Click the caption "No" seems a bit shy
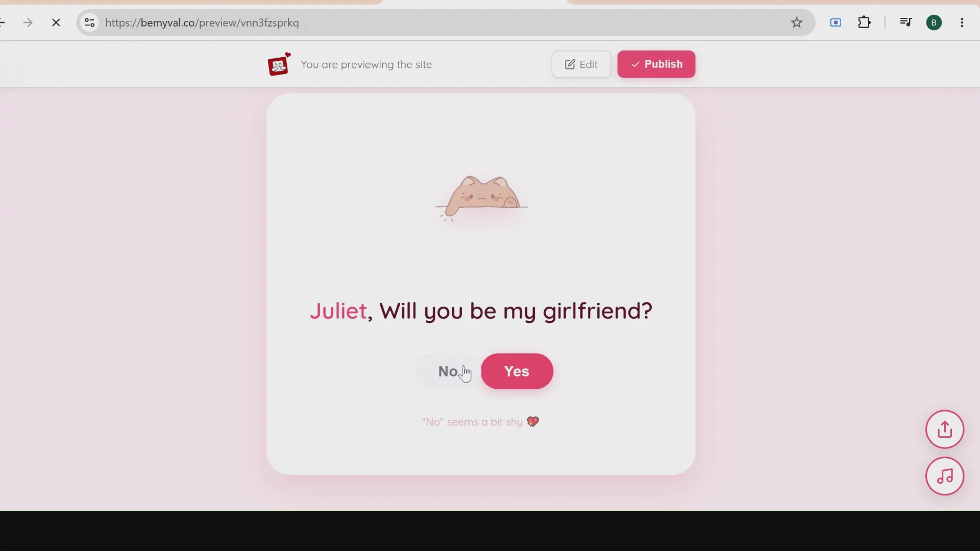The width and height of the screenshot is (980, 551). tap(480, 422)
